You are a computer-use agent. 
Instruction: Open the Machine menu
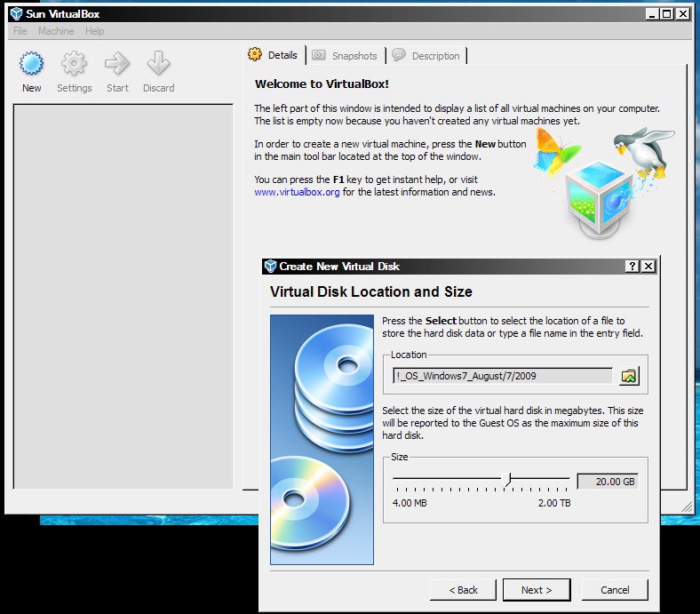[56, 31]
